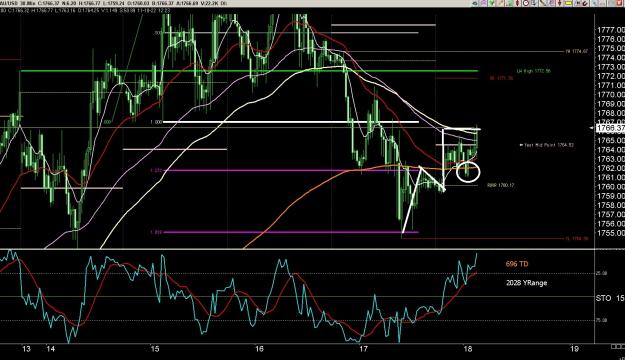This screenshot has height=360, width=625.
Task: Click the 1770.00 price axis label
Action: (x=610, y=94)
